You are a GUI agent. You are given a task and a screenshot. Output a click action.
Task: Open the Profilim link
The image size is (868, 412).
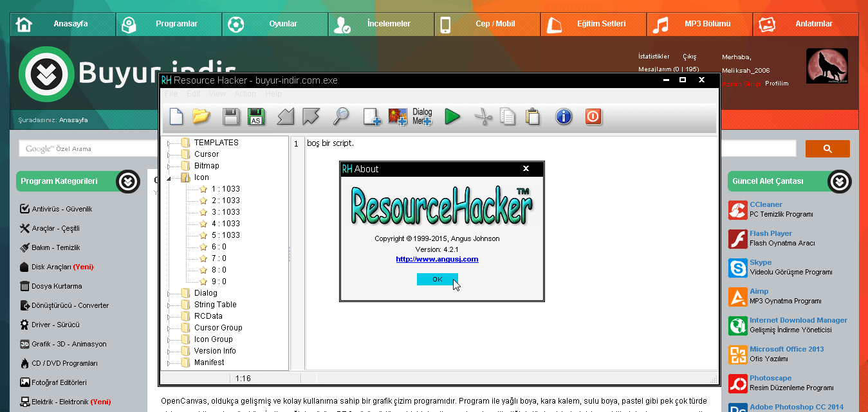[777, 84]
